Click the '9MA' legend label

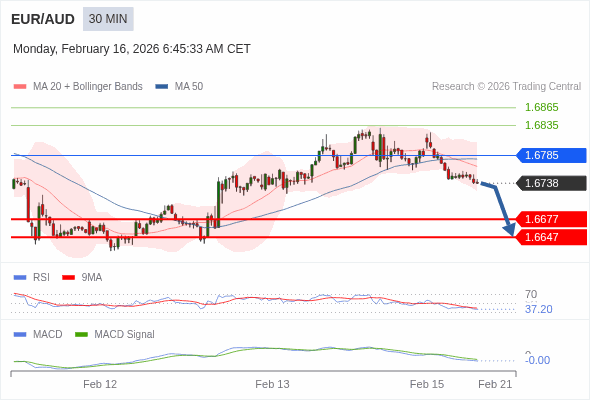[92, 278]
